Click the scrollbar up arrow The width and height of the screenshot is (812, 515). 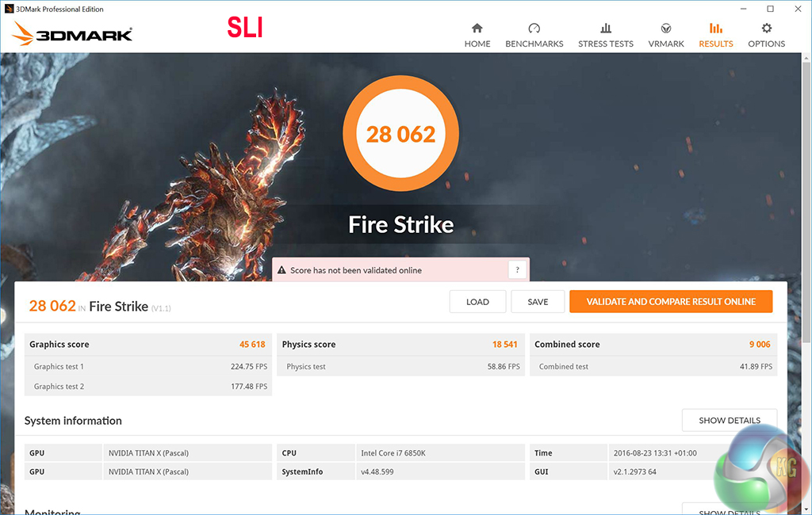(x=806, y=58)
